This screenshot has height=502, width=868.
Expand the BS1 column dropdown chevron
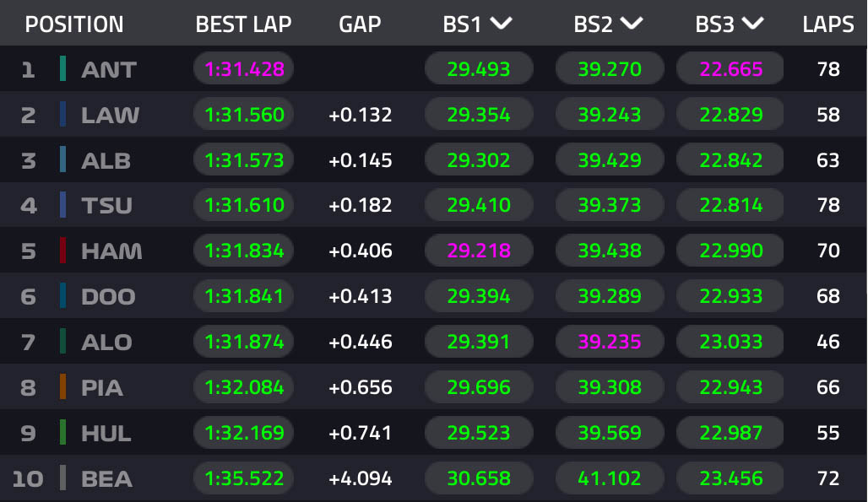coord(502,24)
